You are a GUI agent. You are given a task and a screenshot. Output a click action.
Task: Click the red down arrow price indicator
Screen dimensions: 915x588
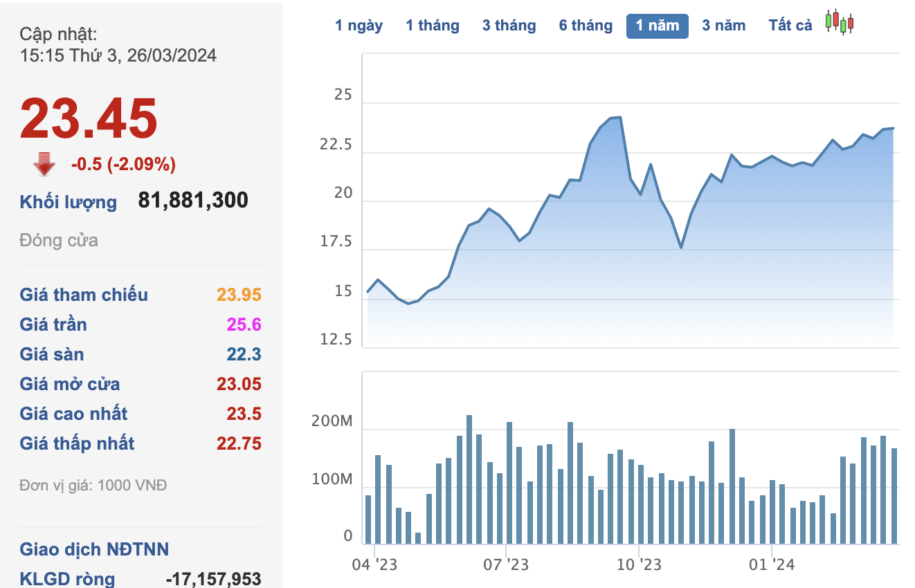44,164
